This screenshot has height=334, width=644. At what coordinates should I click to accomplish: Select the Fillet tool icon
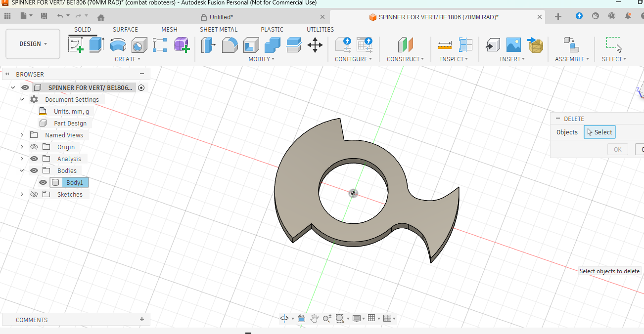coord(230,45)
